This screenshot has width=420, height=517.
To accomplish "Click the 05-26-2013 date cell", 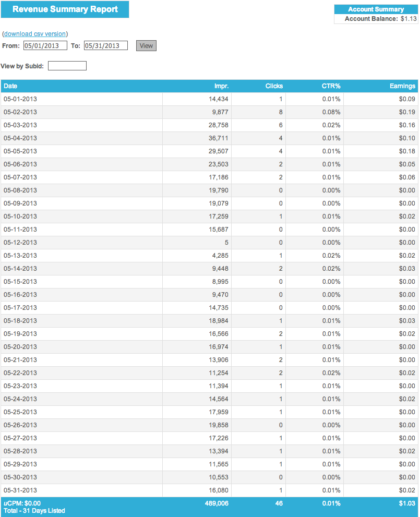I will [x=20, y=425].
